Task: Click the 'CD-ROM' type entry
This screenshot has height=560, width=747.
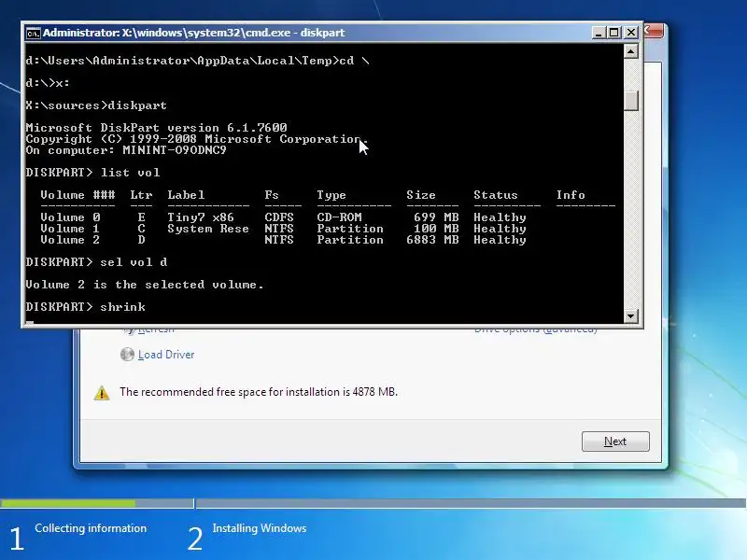Action: pos(339,217)
